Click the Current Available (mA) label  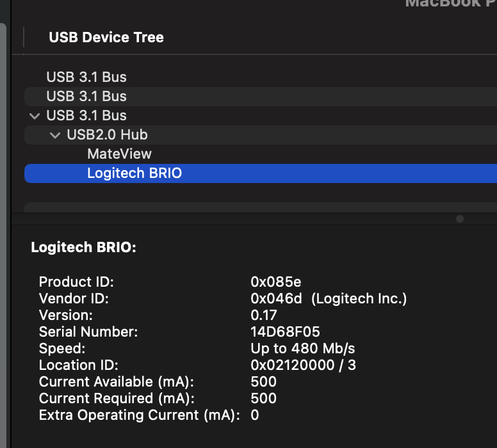(116, 381)
